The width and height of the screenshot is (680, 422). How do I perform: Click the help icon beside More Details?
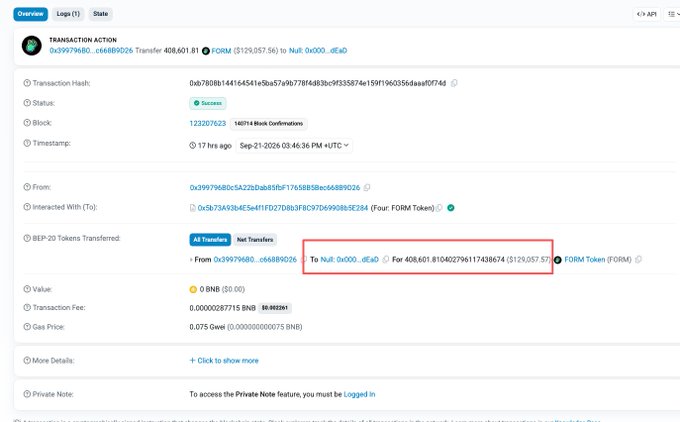[27, 360]
